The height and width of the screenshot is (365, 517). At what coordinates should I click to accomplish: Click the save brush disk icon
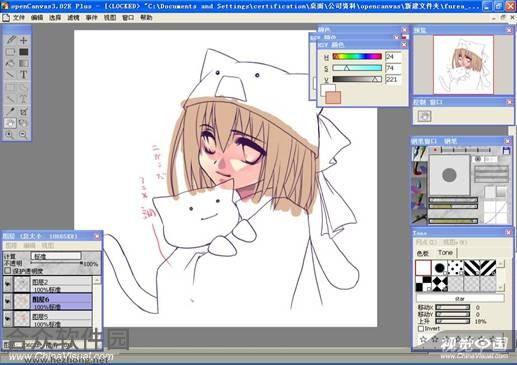[506, 151]
